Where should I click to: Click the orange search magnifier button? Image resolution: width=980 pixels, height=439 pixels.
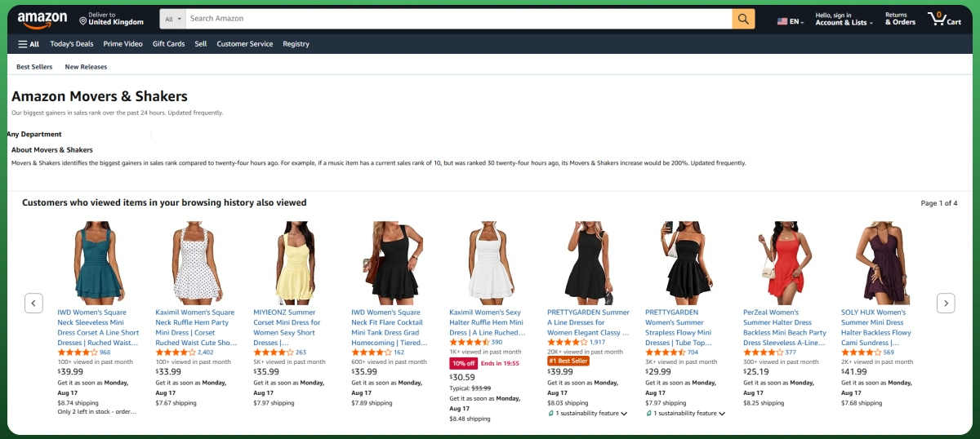pyautogui.click(x=743, y=19)
